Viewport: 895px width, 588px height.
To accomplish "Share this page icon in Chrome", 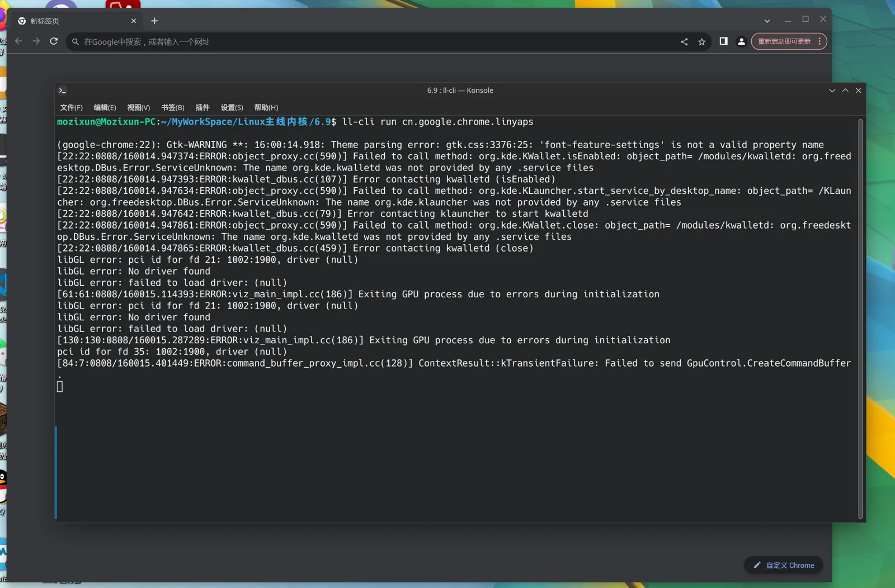I will [684, 42].
